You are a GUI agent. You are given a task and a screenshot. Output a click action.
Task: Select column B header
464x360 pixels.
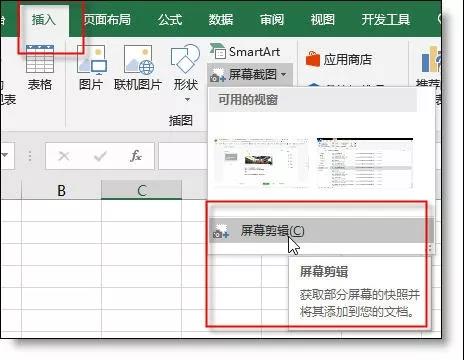tap(61, 191)
